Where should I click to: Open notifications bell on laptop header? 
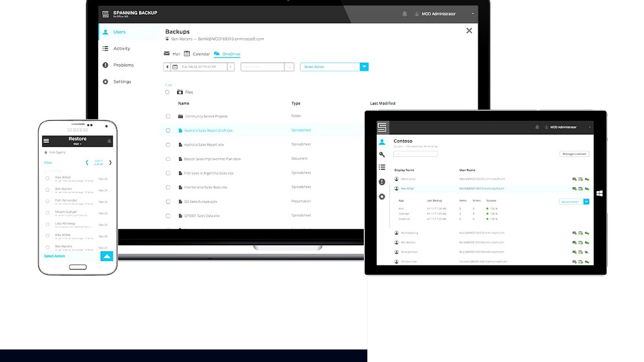click(x=405, y=14)
